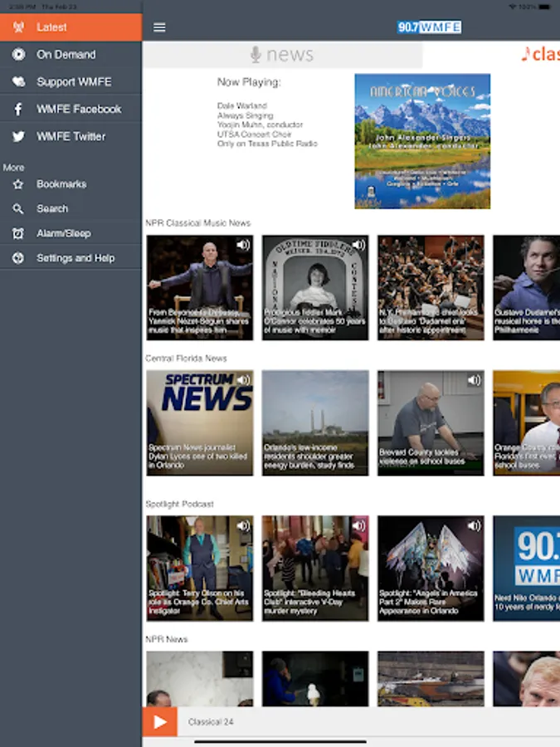Click the Central Florida News heading
The image size is (560, 747).
(186, 359)
